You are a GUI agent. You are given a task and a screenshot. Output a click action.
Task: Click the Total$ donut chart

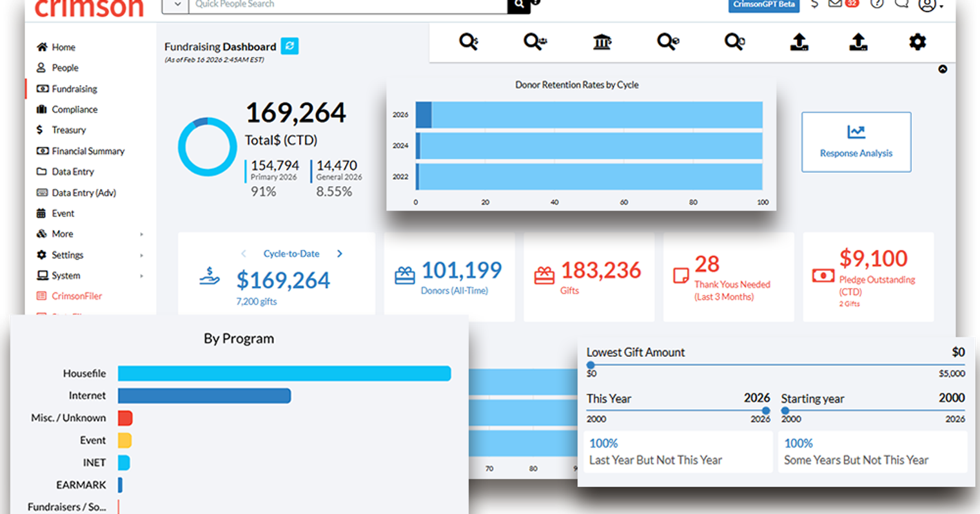point(208,147)
